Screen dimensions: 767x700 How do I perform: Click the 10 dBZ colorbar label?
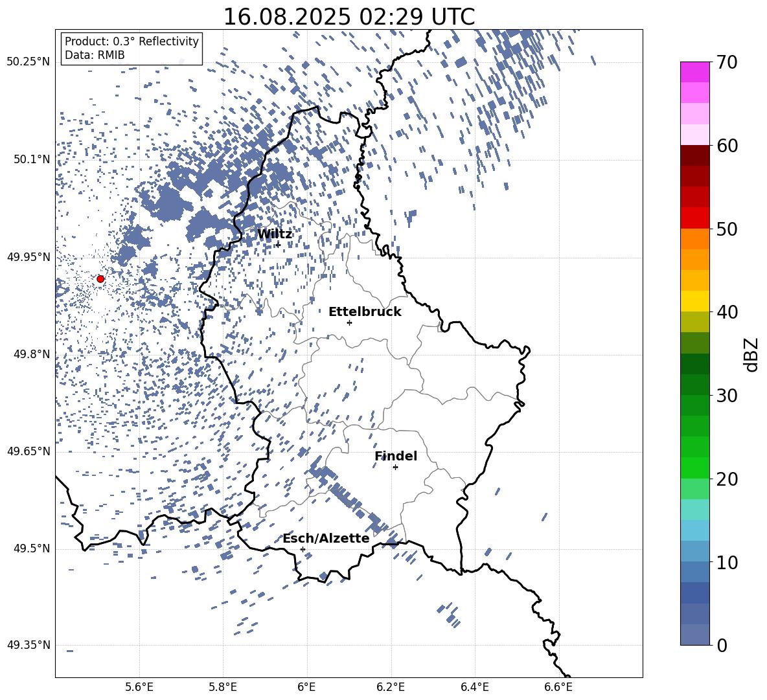pyautogui.click(x=727, y=563)
